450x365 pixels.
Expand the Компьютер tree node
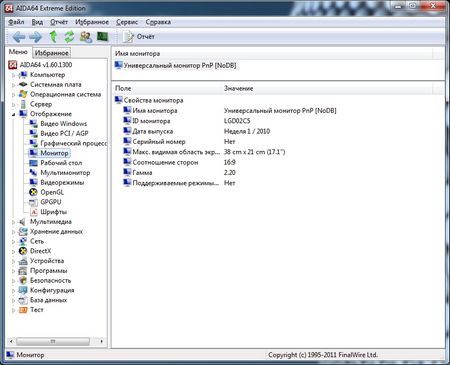coord(13,75)
